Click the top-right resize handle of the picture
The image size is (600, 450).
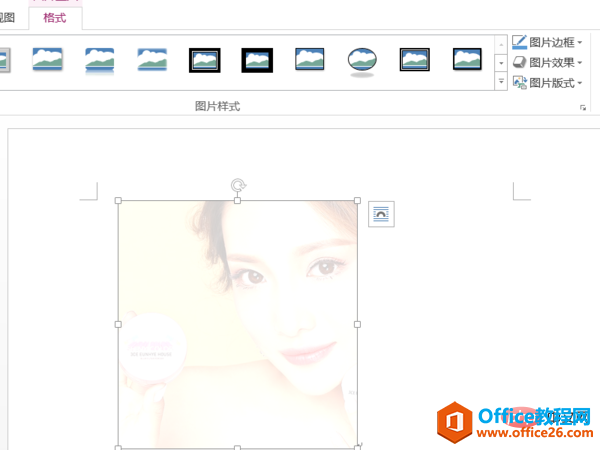(357, 201)
